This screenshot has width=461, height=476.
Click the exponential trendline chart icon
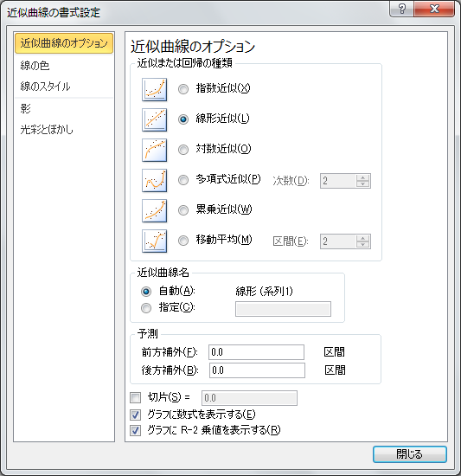tap(154, 89)
